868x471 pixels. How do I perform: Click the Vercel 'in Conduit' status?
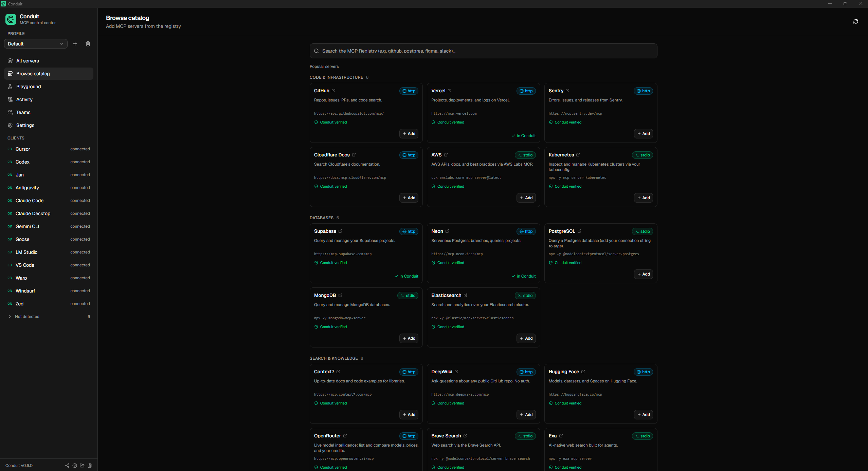tap(524, 136)
